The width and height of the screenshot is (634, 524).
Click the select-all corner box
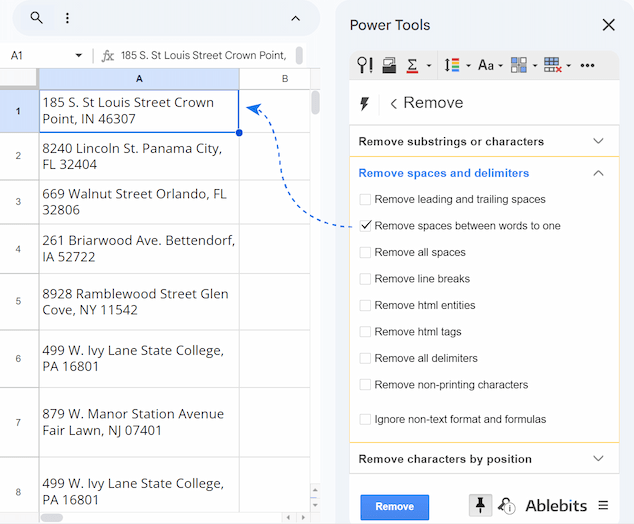coord(18,78)
